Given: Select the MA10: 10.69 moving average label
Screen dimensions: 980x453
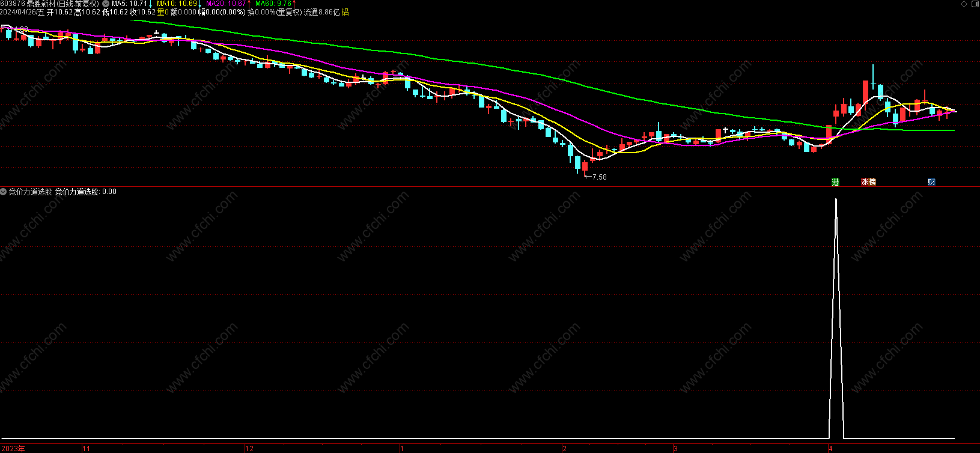Looking at the screenshot, I should pyautogui.click(x=177, y=4).
